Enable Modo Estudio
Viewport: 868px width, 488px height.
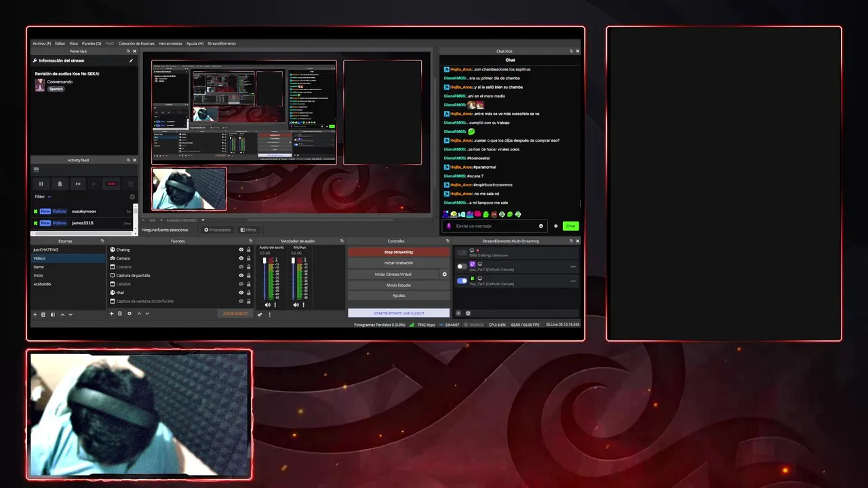[399, 285]
